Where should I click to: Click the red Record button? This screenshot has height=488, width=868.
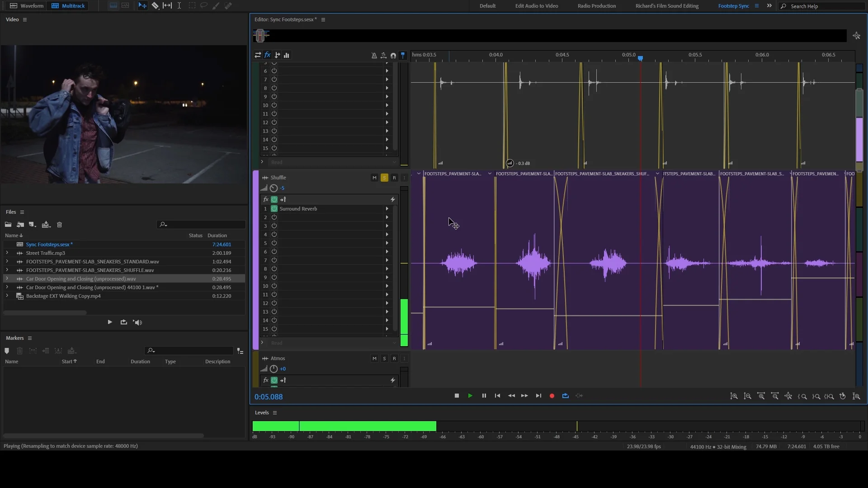552,396
